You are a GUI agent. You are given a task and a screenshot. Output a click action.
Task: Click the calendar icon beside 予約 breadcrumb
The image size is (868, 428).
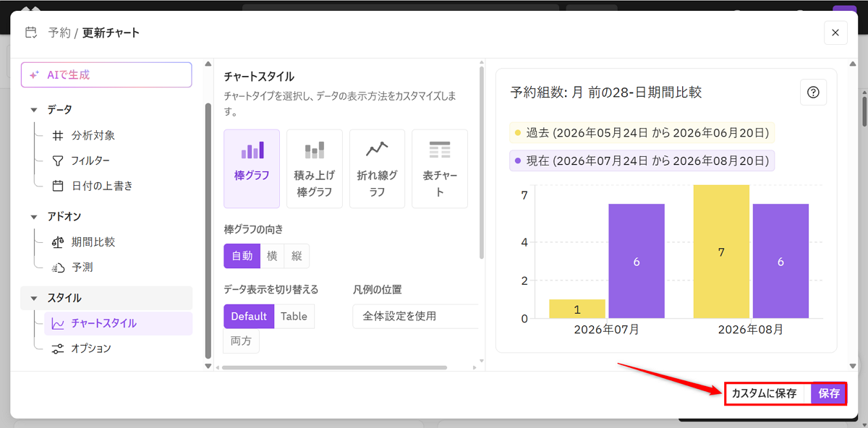30,33
